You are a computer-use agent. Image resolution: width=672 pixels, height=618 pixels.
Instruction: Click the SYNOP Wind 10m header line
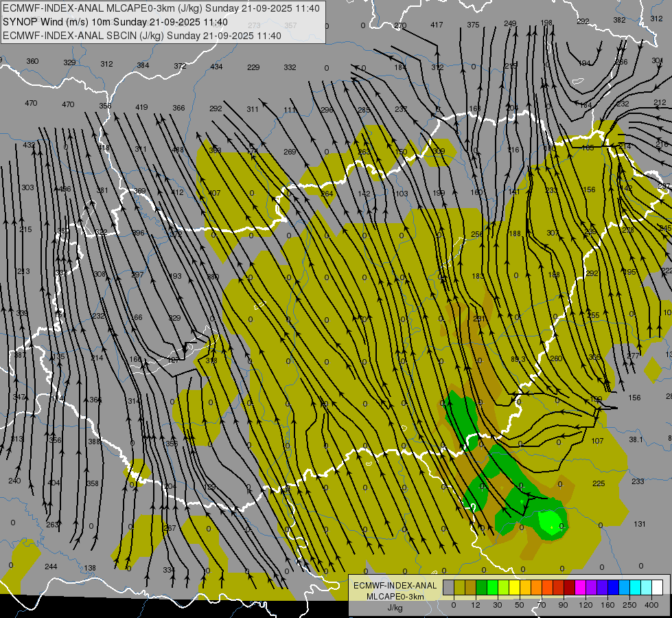point(115,22)
